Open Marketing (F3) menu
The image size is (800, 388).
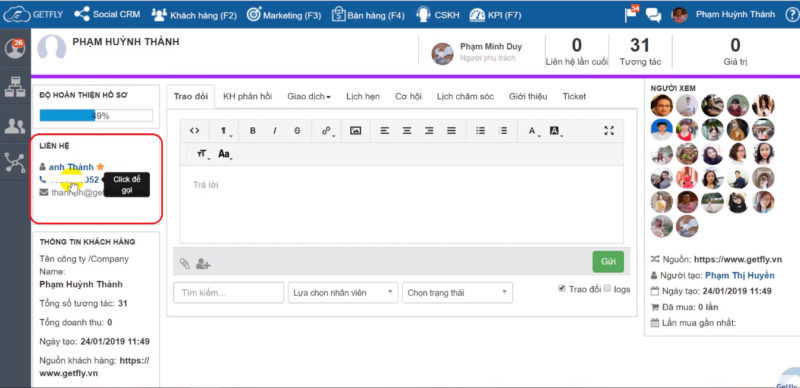tap(284, 15)
